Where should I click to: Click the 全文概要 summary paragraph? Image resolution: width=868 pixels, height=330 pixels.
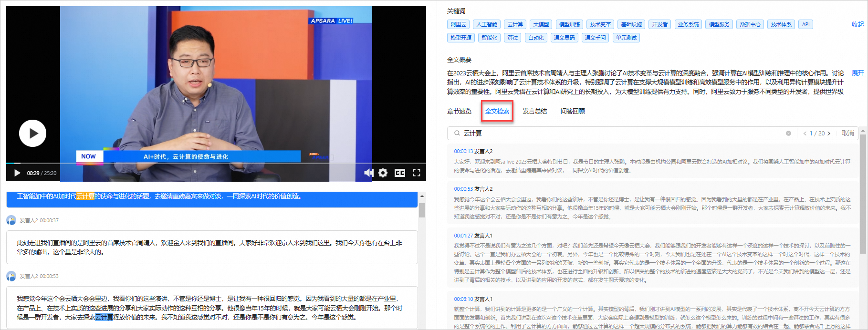(645, 82)
